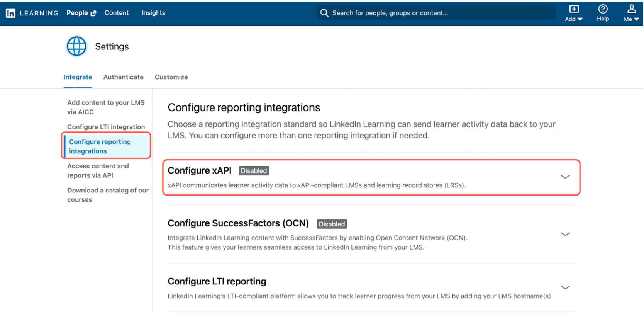Select Configure LTI integration in sidebar
The height and width of the screenshot is (313, 644).
pyautogui.click(x=106, y=127)
